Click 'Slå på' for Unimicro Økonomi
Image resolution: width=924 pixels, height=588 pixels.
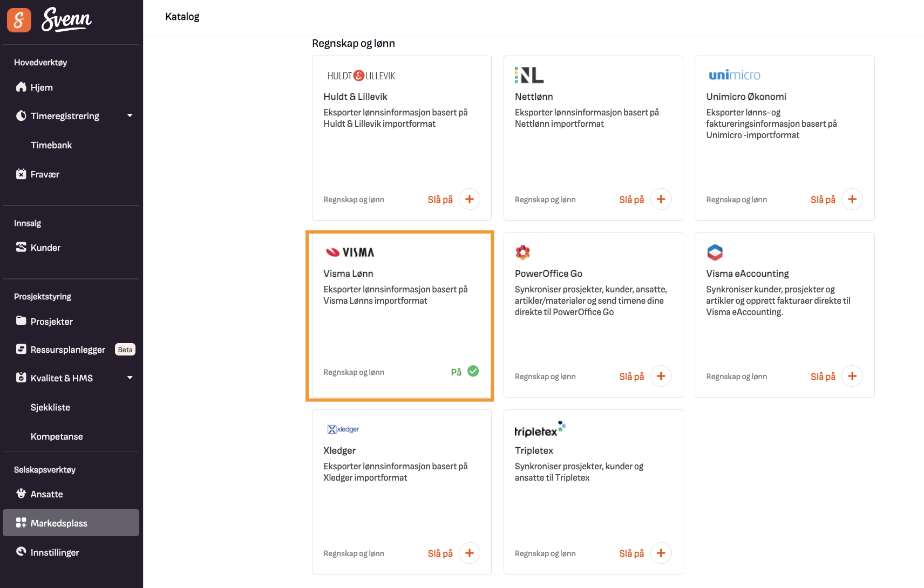coord(823,200)
